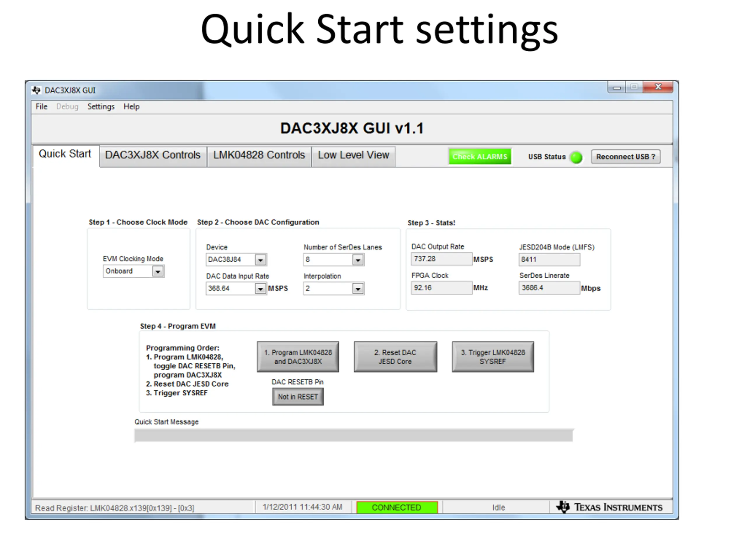
Task: Open the Settings menu
Action: tap(101, 107)
